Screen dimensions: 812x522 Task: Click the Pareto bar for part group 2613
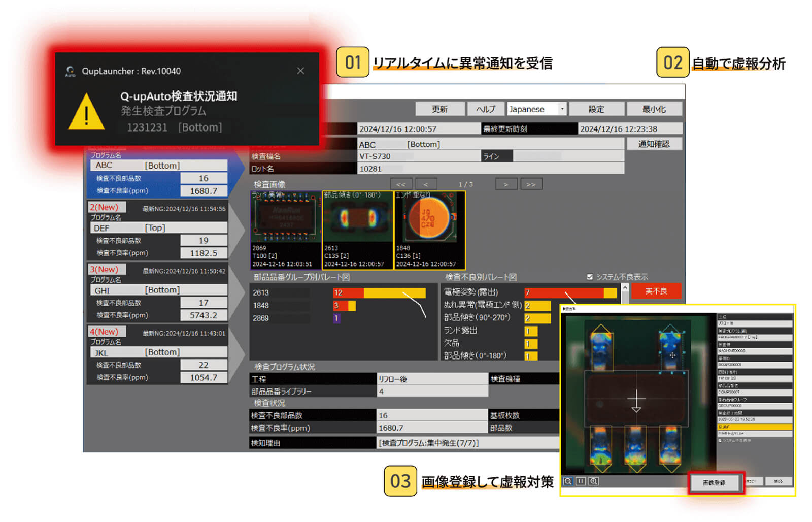(379, 293)
